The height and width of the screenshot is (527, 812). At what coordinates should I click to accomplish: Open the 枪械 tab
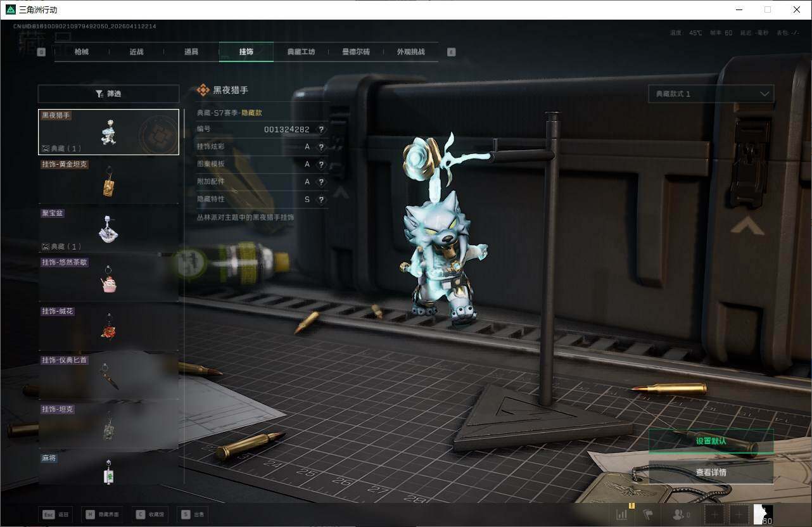(x=82, y=52)
